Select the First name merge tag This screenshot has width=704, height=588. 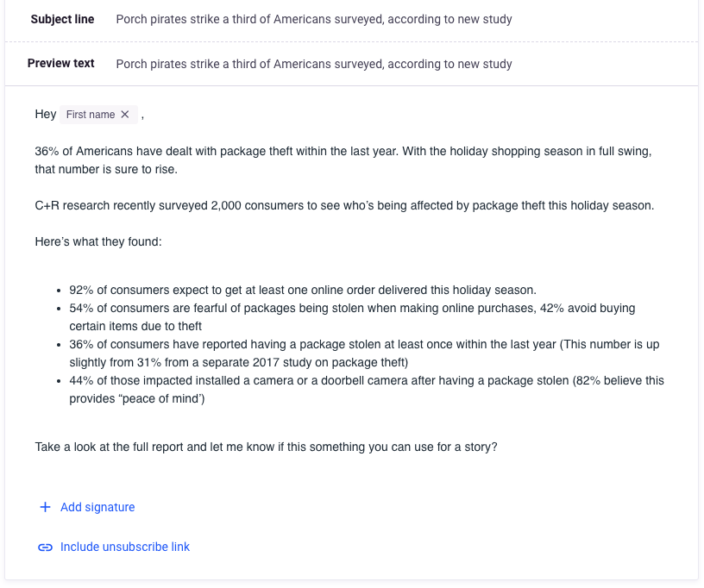pos(90,115)
